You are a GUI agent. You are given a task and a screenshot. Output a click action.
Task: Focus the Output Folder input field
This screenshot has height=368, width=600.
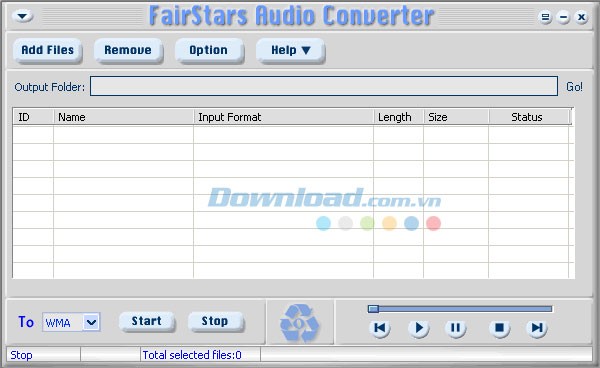(324, 86)
